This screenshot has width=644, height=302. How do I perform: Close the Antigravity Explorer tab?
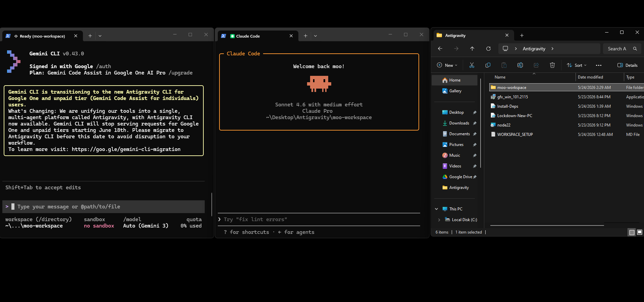click(x=507, y=35)
